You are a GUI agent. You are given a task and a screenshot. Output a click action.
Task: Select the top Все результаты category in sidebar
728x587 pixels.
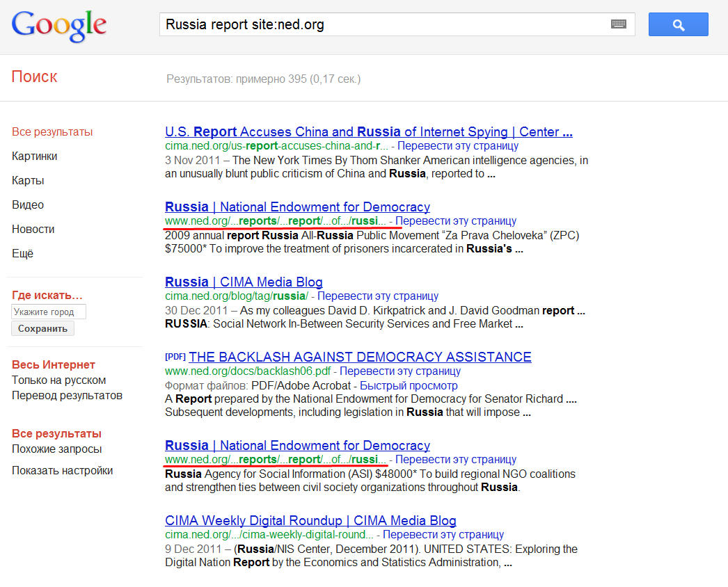[52, 131]
